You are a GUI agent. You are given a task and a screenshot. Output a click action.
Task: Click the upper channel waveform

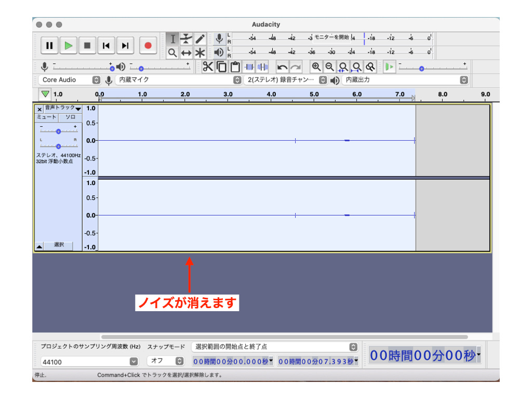(257, 140)
